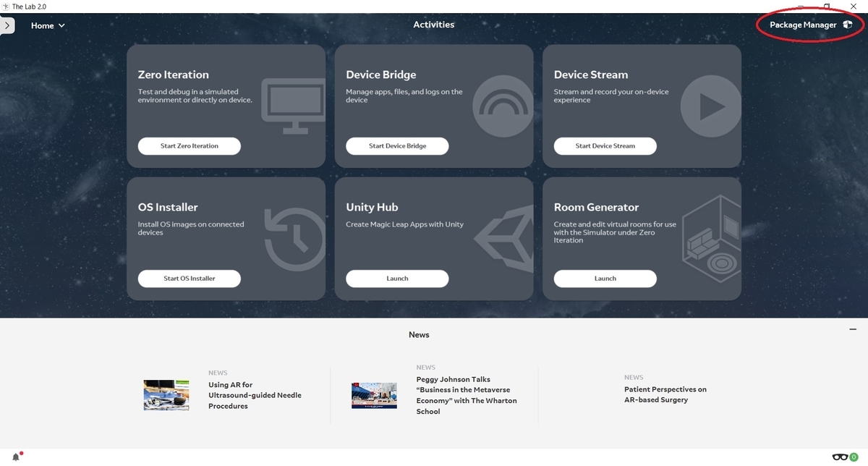The height and width of the screenshot is (466, 868).
Task: Open the Home dropdown menu
Action: 48,25
